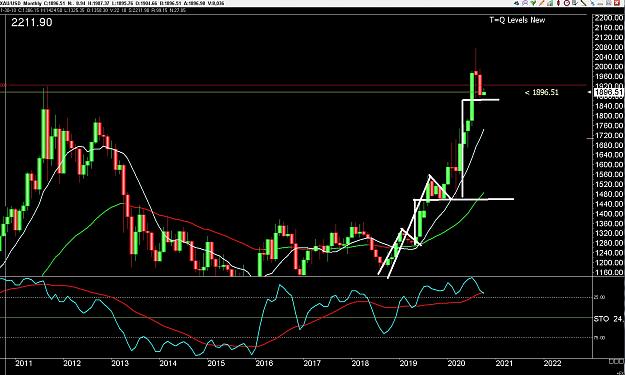This screenshot has width=625, height=375.
Task: Click the 1800.00 price scale label
Action: pyautogui.click(x=608, y=116)
